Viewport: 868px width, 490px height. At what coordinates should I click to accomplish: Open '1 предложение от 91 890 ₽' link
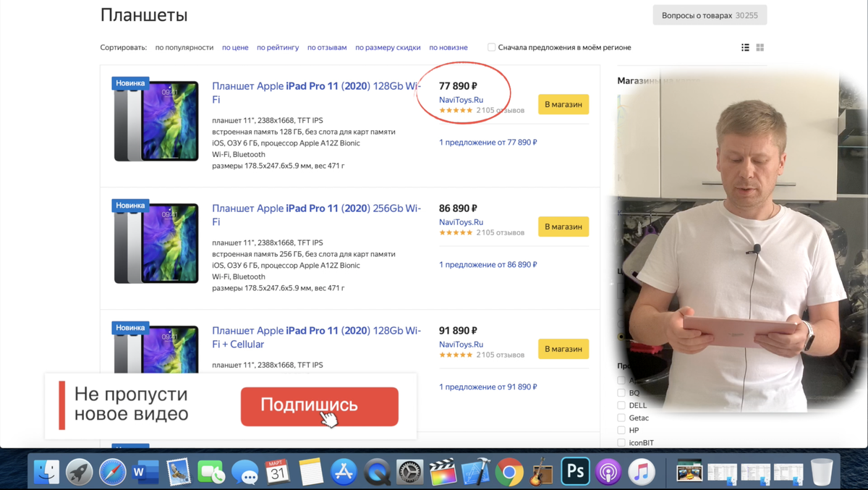488,387
